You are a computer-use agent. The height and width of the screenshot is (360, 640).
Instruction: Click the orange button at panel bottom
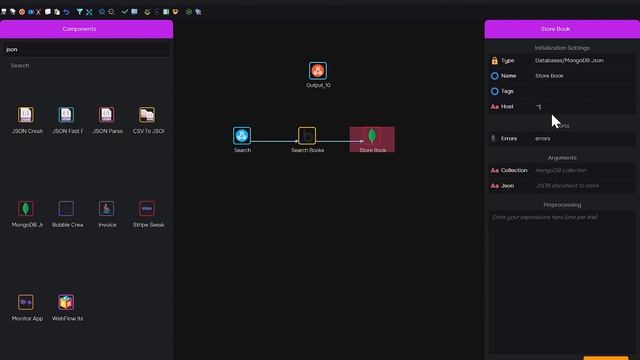click(606, 358)
